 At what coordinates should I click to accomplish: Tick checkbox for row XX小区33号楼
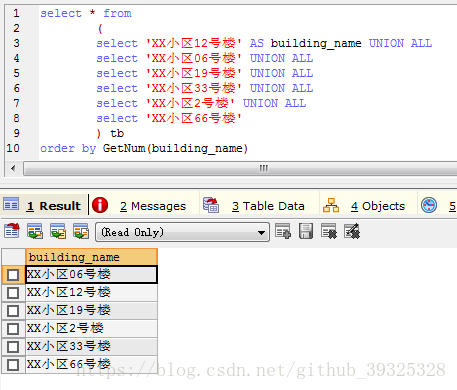tap(13, 347)
